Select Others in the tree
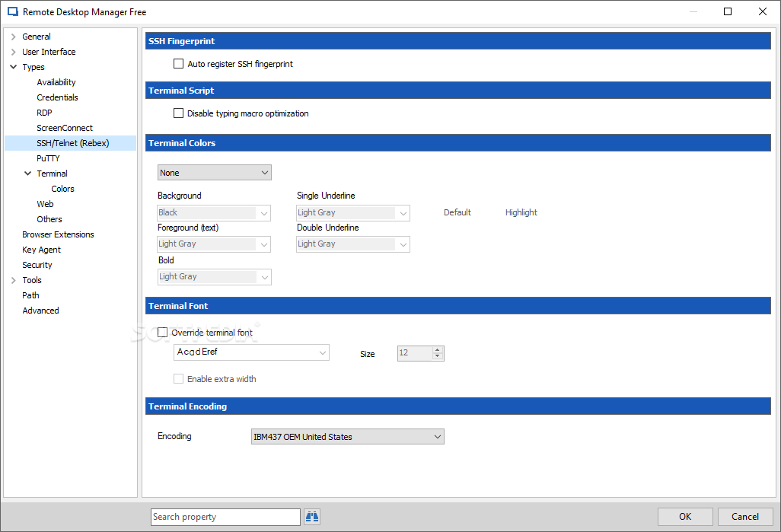Image resolution: width=781 pixels, height=532 pixels. pos(49,219)
